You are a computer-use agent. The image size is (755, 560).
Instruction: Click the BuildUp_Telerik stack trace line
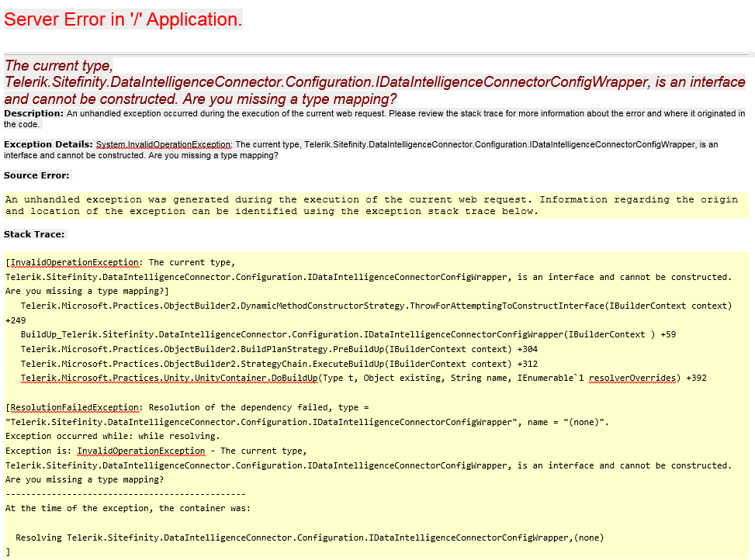[334, 334]
